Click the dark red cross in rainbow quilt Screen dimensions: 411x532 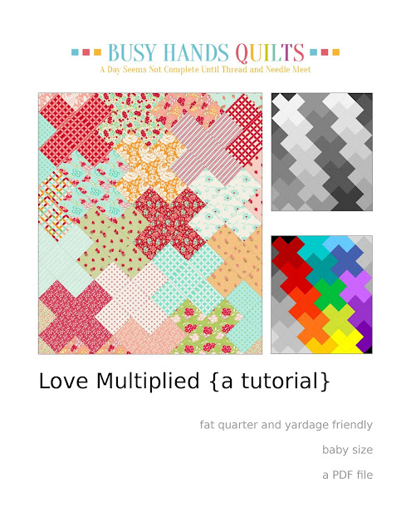pyautogui.click(x=288, y=253)
